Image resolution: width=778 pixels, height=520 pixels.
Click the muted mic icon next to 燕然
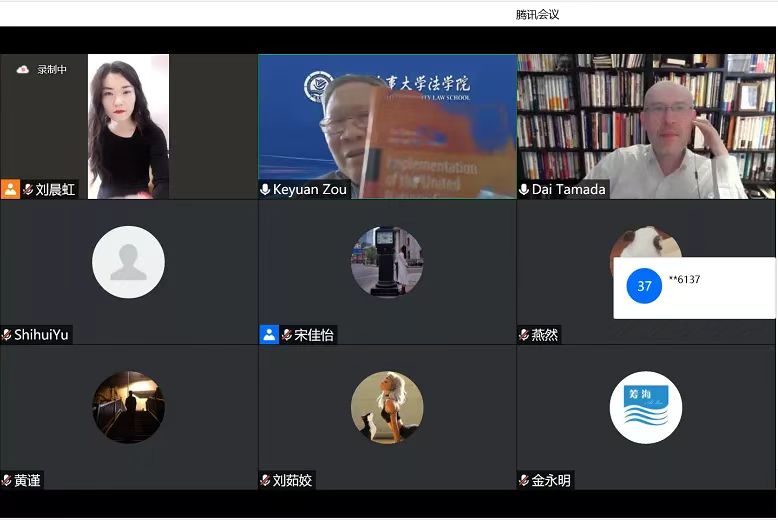[x=524, y=335]
